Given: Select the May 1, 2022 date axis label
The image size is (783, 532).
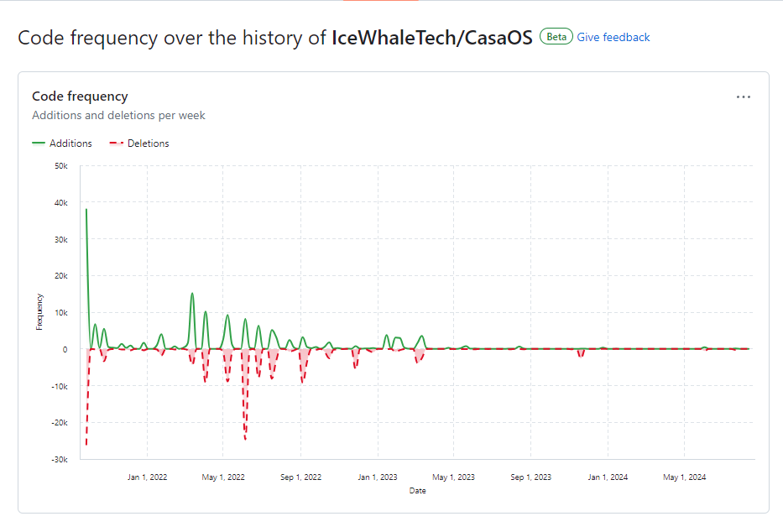Looking at the screenshot, I should [x=223, y=477].
